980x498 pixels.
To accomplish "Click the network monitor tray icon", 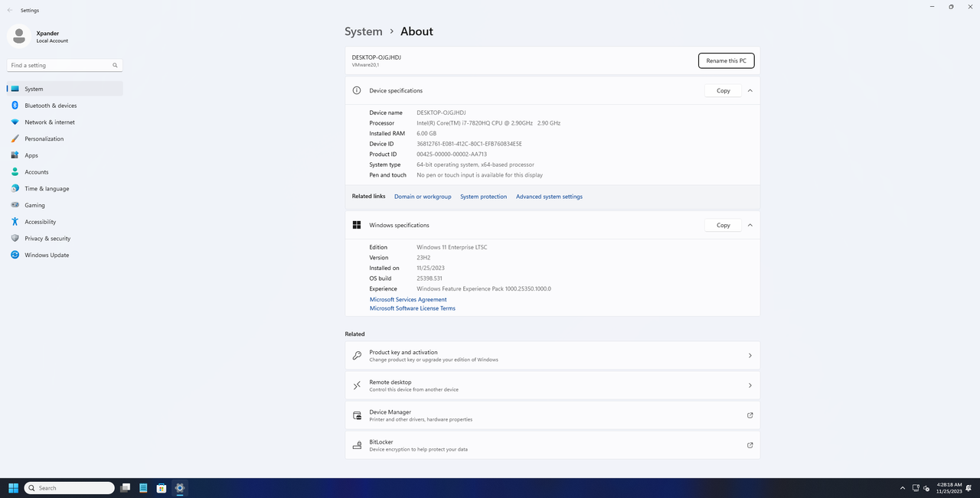I will point(915,488).
